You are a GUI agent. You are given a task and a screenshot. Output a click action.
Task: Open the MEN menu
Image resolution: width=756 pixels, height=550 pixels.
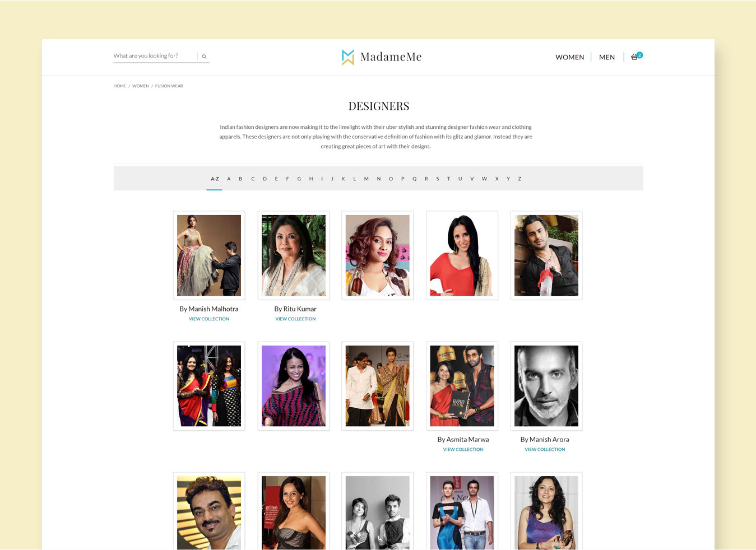[607, 57]
